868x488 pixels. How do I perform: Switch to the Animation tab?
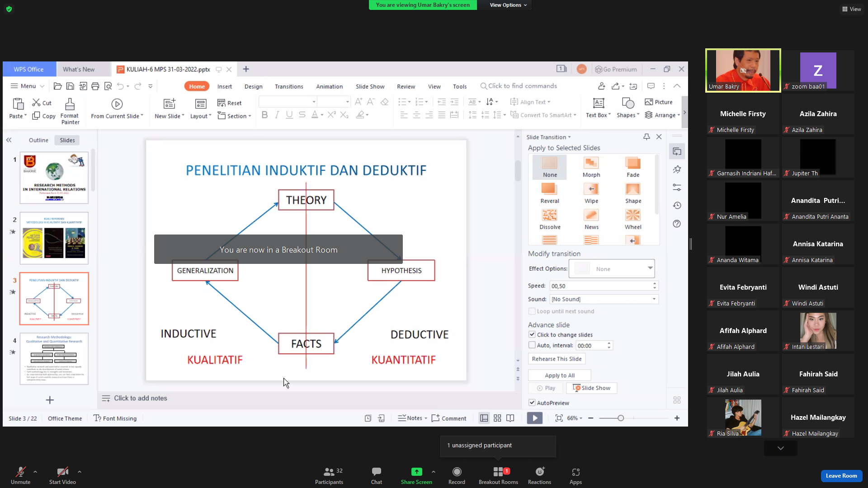pyautogui.click(x=329, y=87)
